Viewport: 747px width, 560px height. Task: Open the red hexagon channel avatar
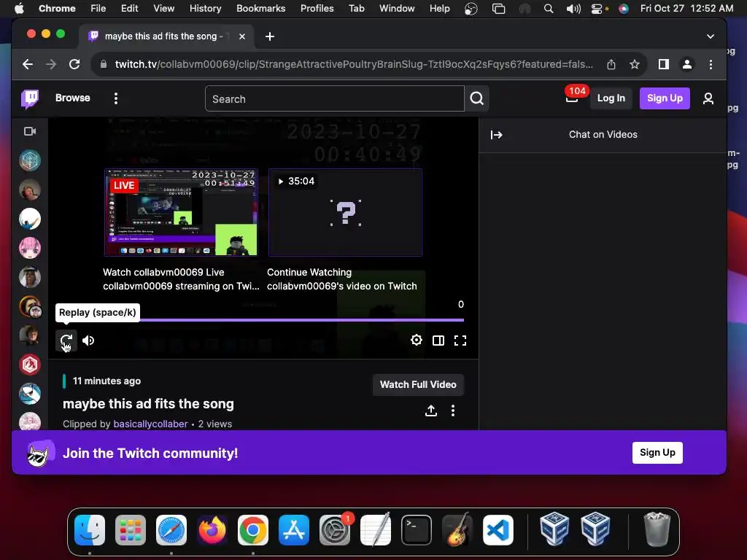29,365
